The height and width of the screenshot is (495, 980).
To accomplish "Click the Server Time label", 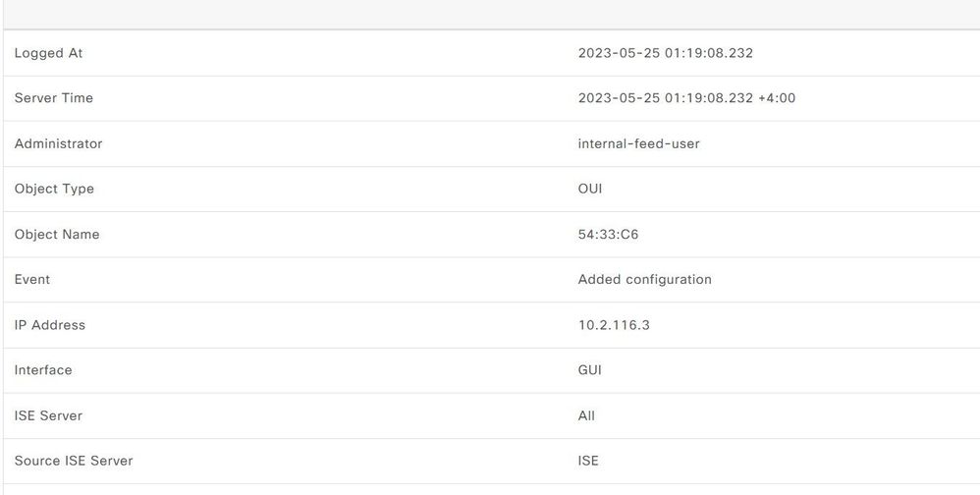I will [54, 98].
